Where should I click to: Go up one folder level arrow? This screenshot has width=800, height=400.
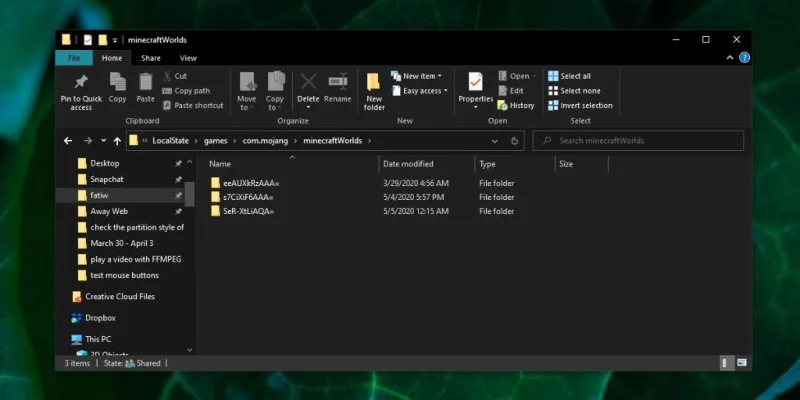[117, 141]
